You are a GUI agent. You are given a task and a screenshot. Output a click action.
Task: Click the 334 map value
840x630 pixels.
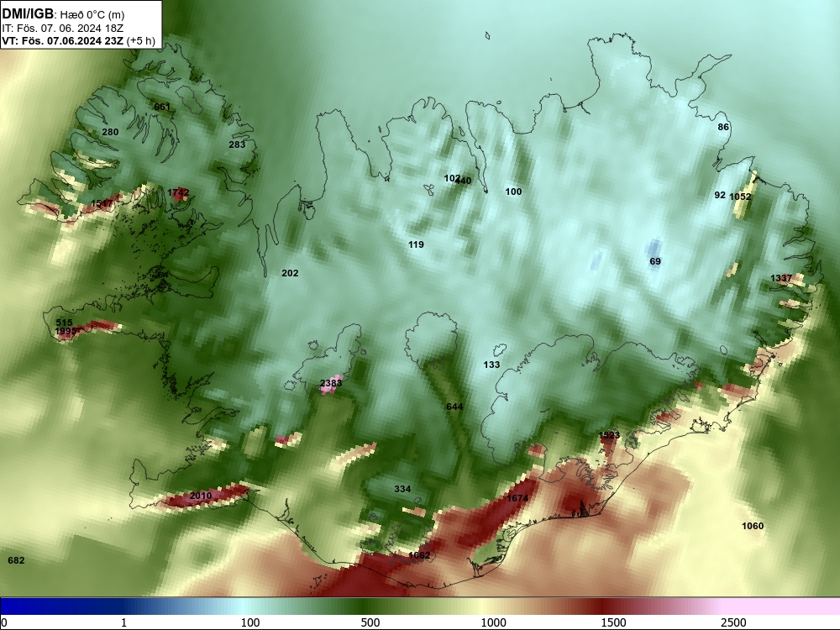[402, 489]
